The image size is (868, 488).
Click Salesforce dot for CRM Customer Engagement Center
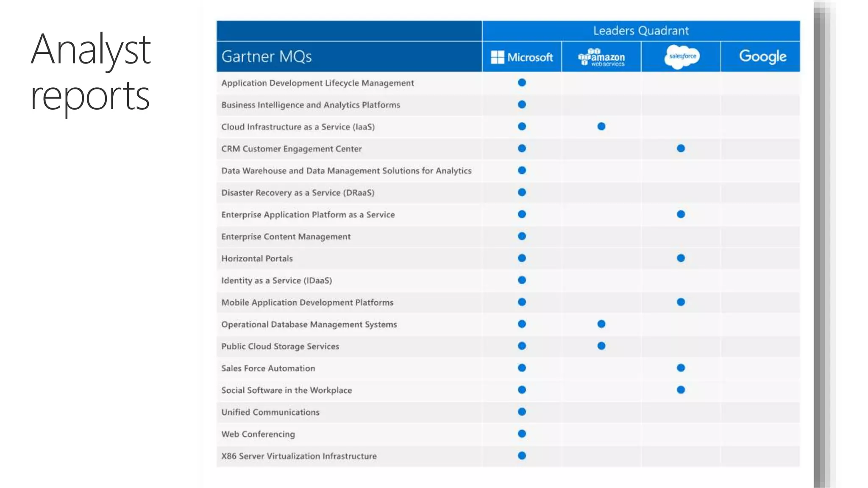[681, 148]
